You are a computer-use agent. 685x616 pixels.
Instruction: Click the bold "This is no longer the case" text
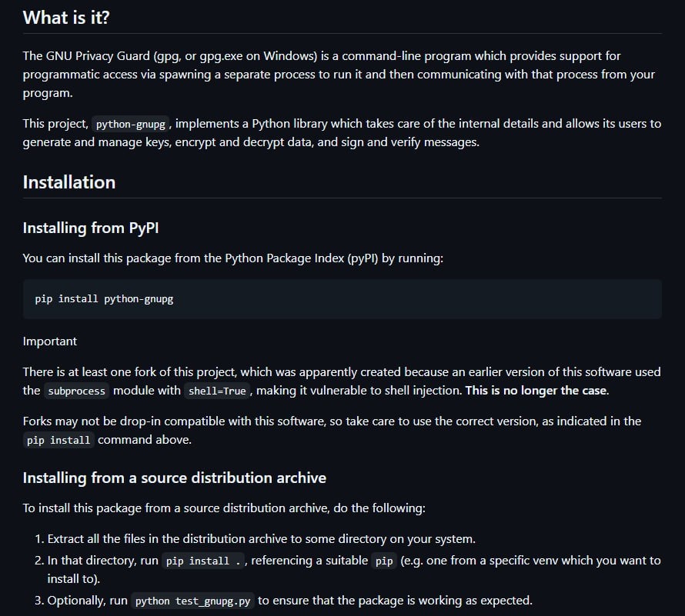click(536, 390)
